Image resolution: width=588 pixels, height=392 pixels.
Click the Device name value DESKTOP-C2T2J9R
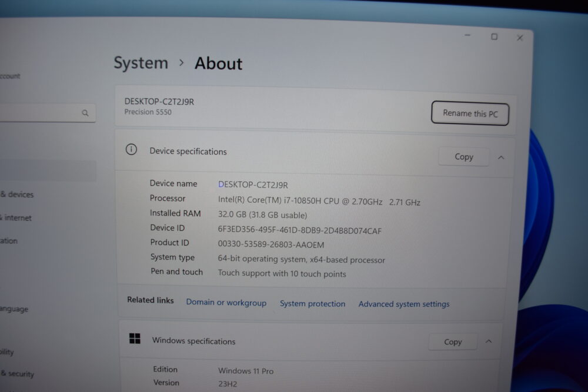(253, 185)
